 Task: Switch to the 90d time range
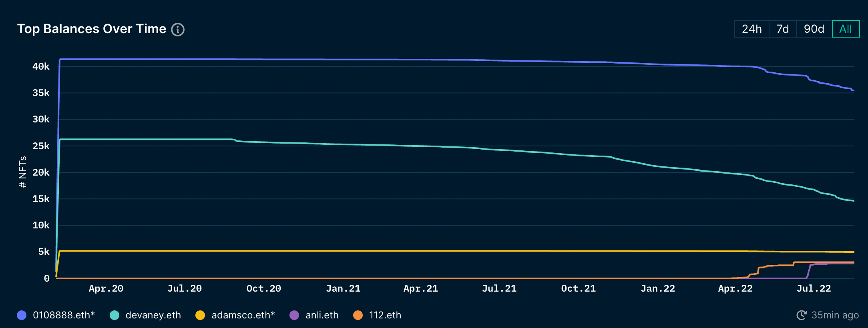[x=814, y=29]
